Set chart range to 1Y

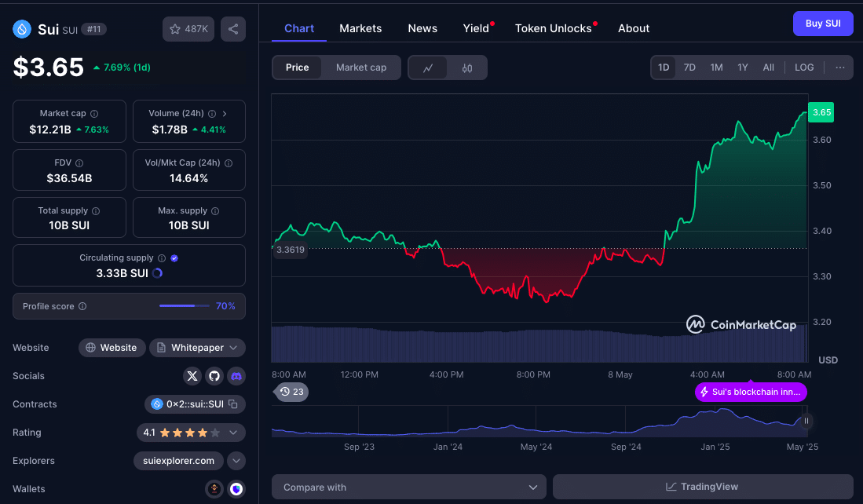(x=743, y=68)
